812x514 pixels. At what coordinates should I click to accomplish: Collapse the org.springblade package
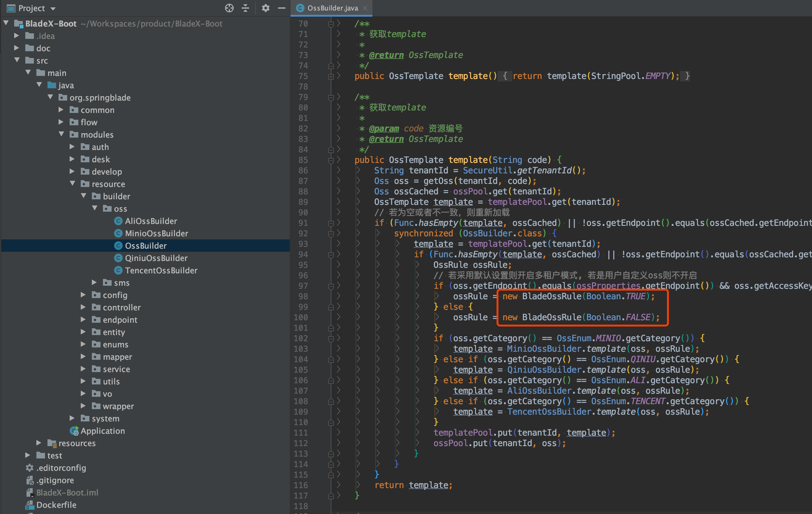[x=51, y=97]
